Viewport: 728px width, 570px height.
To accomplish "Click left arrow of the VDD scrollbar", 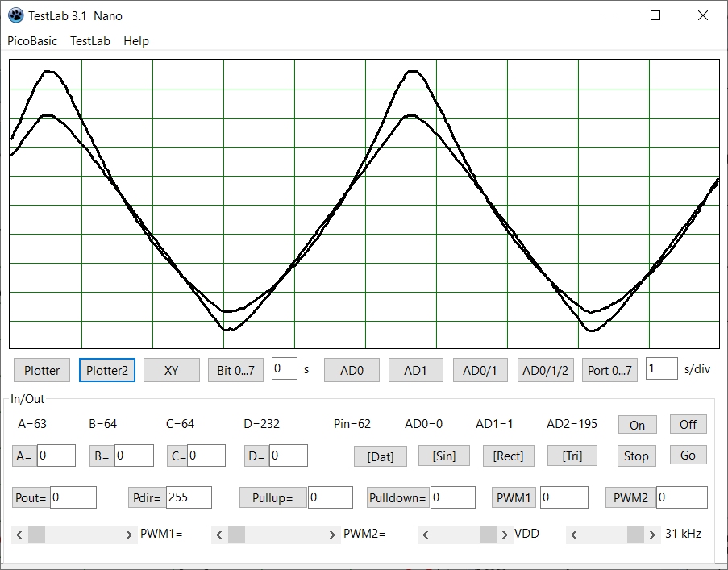I will click(x=426, y=535).
